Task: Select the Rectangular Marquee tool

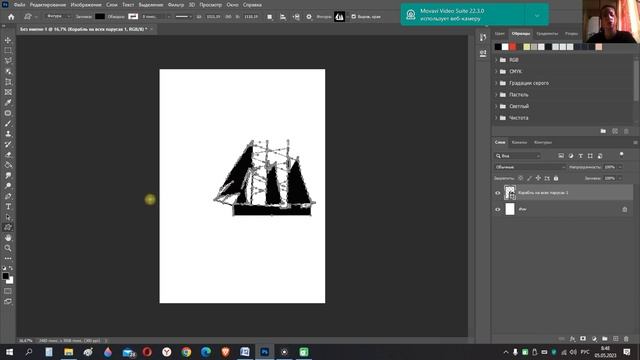Action: pos(8,51)
